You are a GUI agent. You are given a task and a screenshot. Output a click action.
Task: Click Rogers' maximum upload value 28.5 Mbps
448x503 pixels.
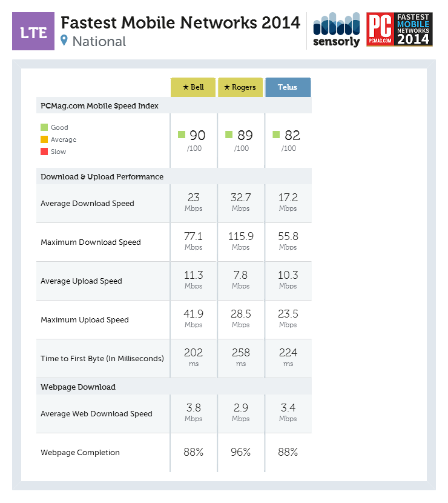click(241, 319)
